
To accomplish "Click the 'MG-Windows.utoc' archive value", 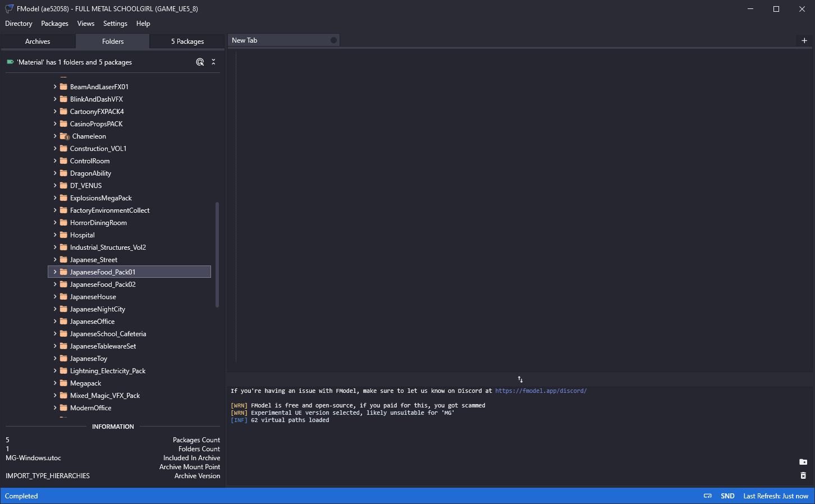I will pos(34,458).
